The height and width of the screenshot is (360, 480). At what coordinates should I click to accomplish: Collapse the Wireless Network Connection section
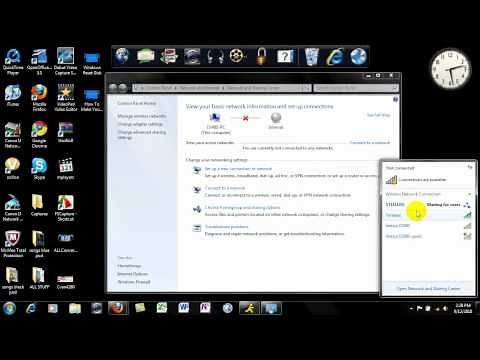[469, 194]
